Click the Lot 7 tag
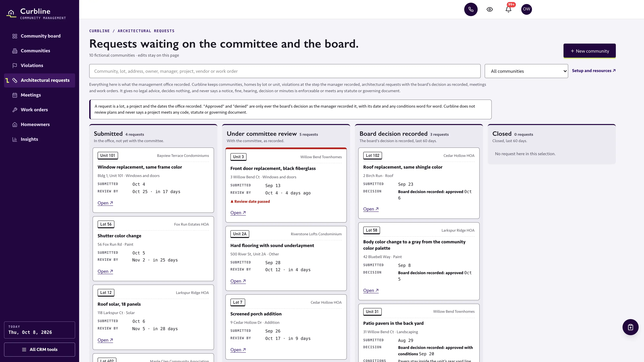644x362 pixels. [x=237, y=302]
